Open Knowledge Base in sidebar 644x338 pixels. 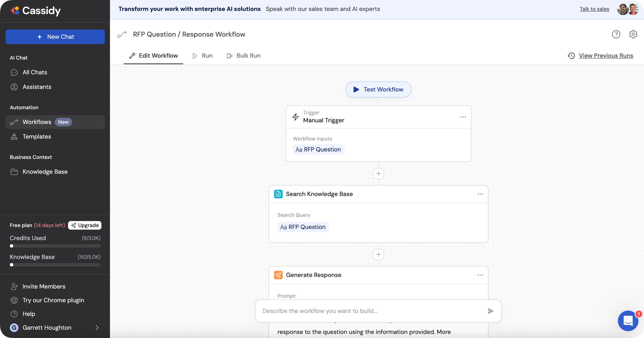(45, 172)
